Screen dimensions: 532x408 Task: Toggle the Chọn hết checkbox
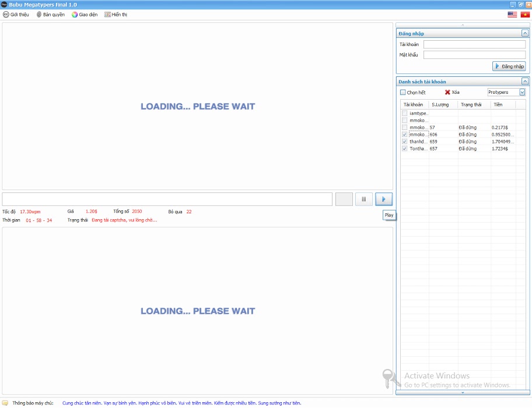click(402, 92)
